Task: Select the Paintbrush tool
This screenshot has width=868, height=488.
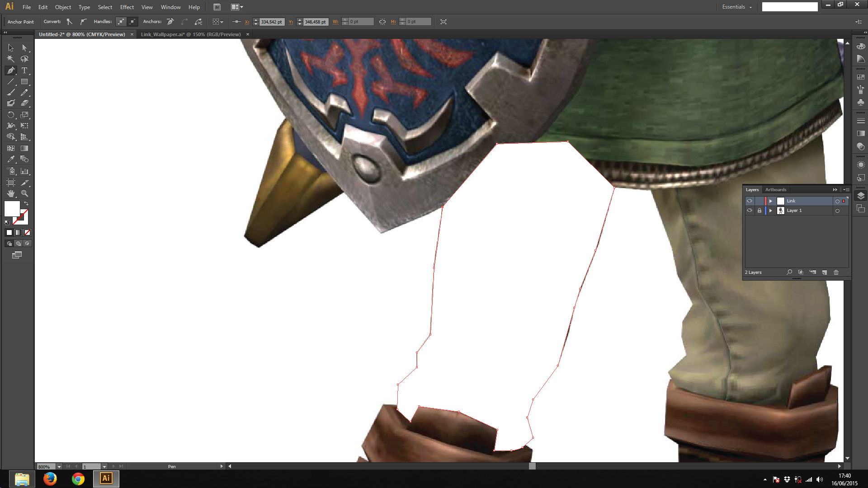Action: 11,92
